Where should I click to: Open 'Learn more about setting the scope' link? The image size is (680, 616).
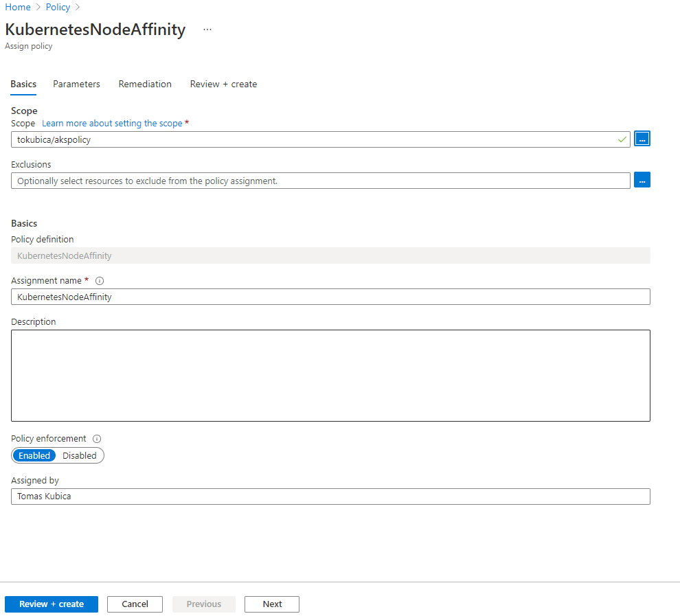click(x=112, y=124)
